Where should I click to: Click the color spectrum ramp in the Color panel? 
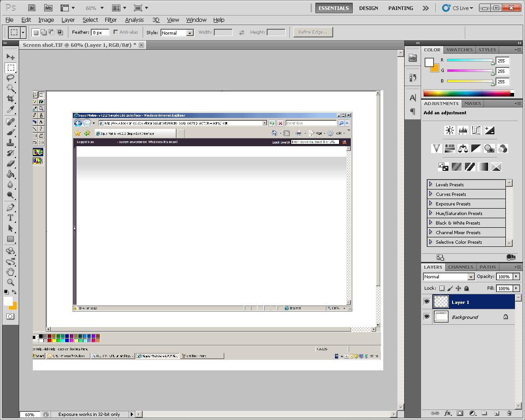click(467, 93)
